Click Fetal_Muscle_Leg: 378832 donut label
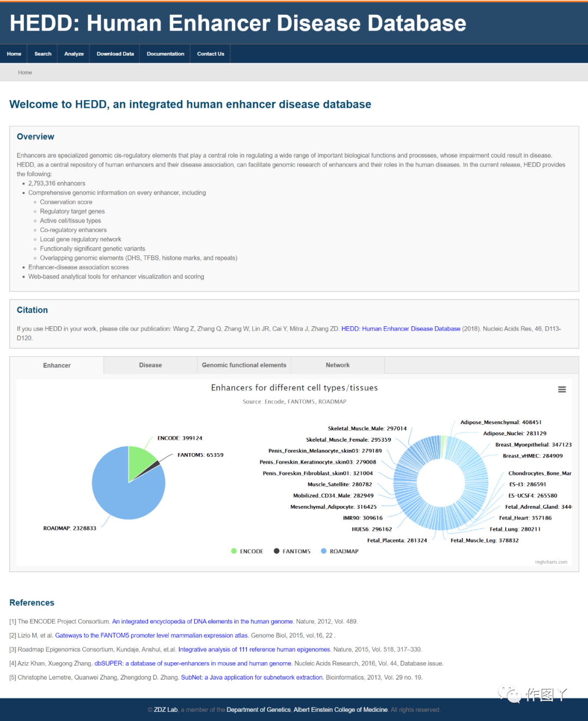Image resolution: width=588 pixels, height=721 pixels. click(485, 540)
